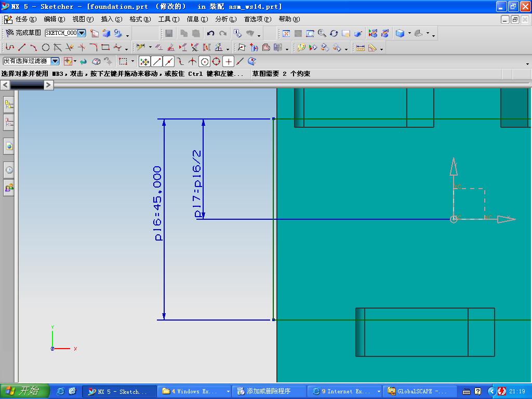The width and height of the screenshot is (532, 399).
Task: Expand the rectangle selection method dropdown
Action: [x=132, y=61]
